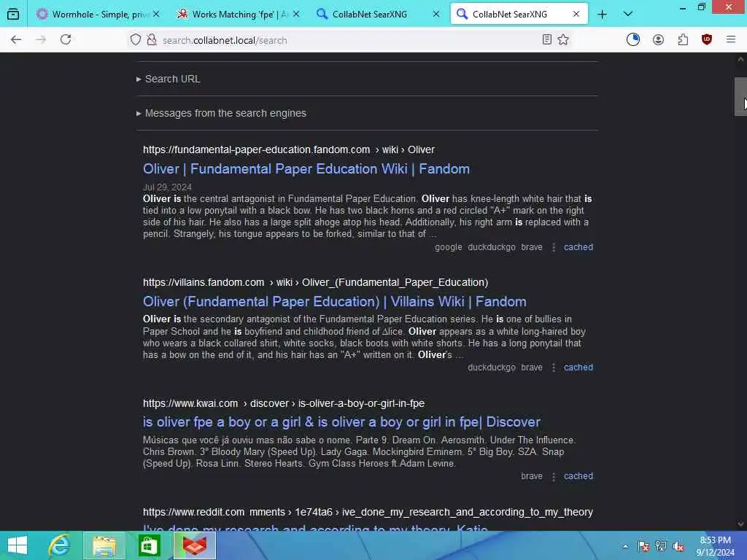This screenshot has height=560, width=747.
Task: Select the red browser icon in taskbar
Action: click(195, 545)
